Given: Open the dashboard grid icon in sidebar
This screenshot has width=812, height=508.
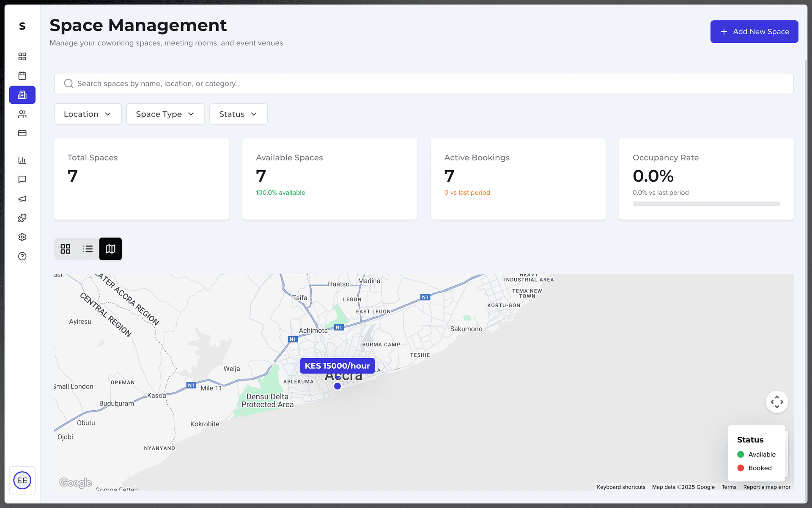Looking at the screenshot, I should (x=22, y=56).
